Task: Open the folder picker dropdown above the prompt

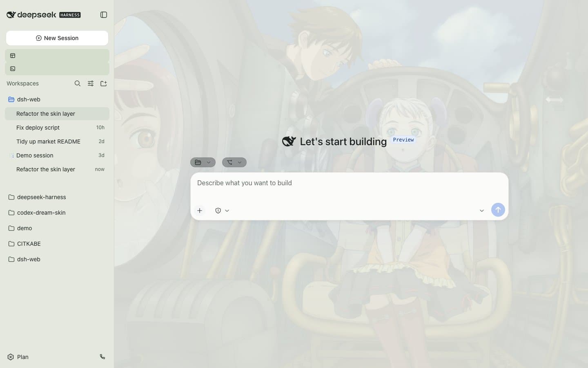Action: 203,162
